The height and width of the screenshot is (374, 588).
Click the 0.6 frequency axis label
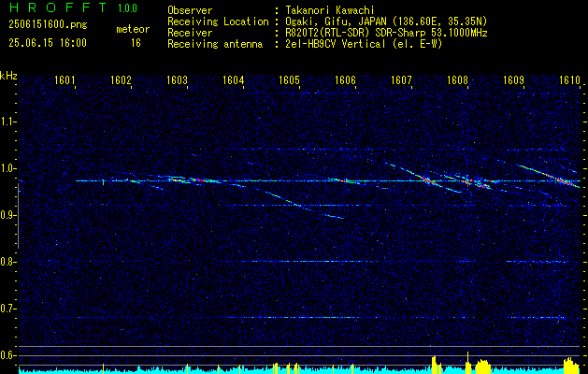click(x=7, y=355)
